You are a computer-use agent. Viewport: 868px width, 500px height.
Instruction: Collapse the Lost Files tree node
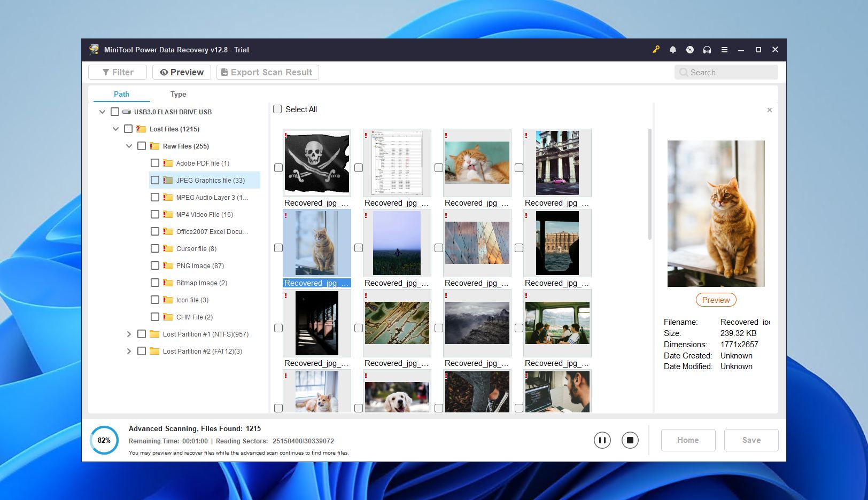[115, 129]
